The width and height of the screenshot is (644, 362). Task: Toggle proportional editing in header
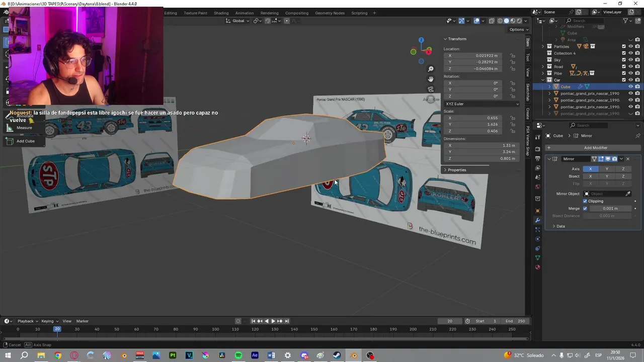point(287,21)
